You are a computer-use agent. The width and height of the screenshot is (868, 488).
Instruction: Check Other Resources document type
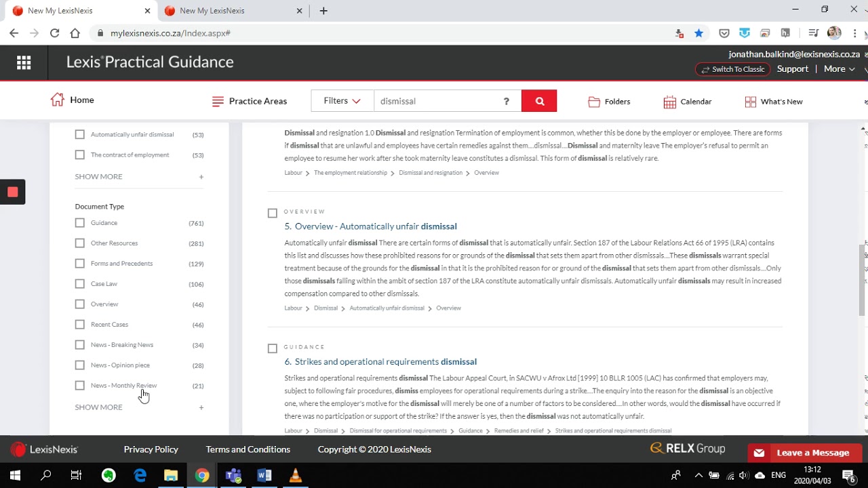[x=80, y=243]
